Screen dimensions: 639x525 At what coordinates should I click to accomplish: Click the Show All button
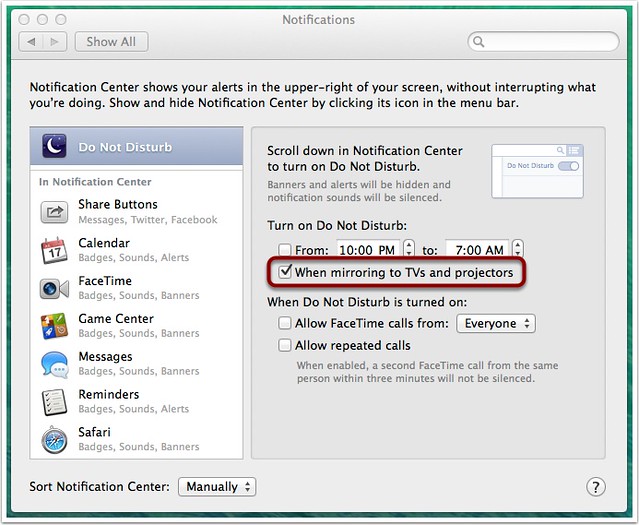(111, 42)
